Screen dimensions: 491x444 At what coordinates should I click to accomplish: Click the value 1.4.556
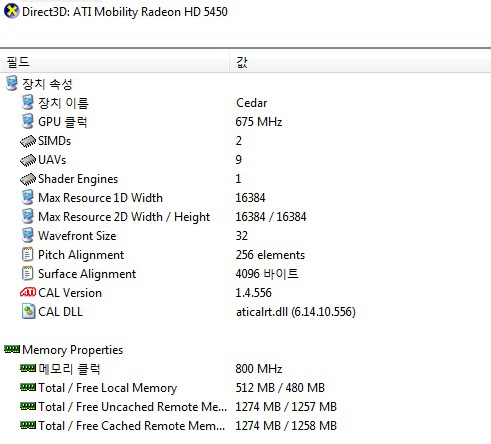(x=253, y=293)
